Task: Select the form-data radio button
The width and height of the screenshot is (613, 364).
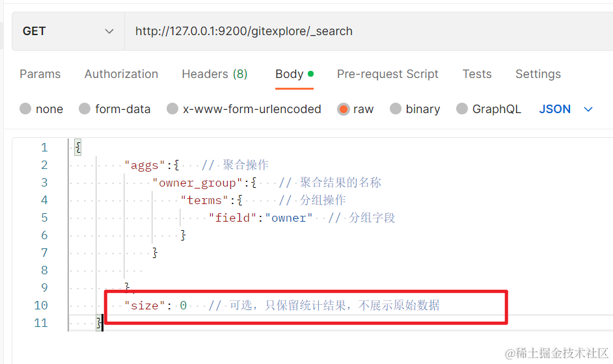Action: click(x=85, y=109)
